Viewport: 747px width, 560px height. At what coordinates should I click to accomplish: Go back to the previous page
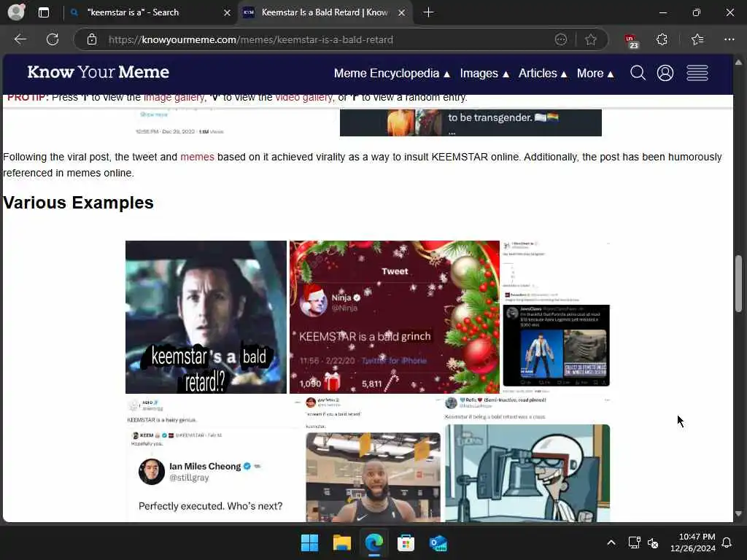pyautogui.click(x=20, y=39)
